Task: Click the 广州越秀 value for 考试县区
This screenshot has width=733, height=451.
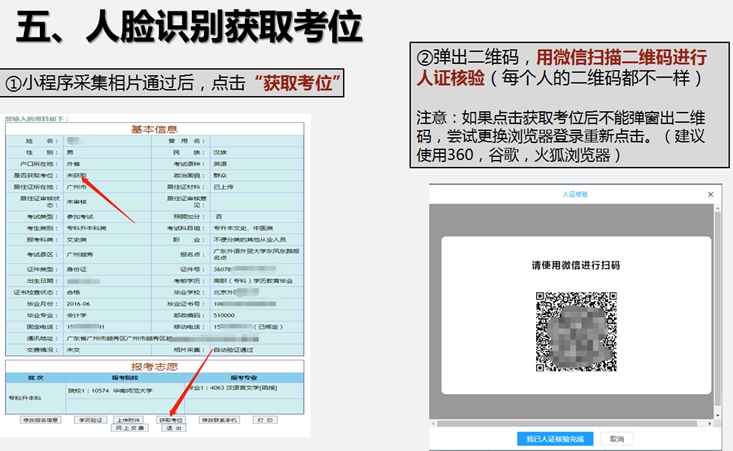Action: tap(79, 254)
